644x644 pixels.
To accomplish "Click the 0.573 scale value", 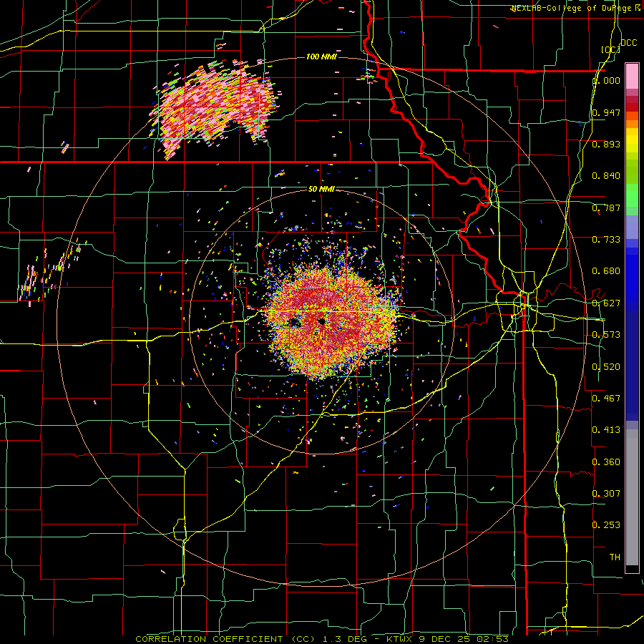I will [606, 335].
